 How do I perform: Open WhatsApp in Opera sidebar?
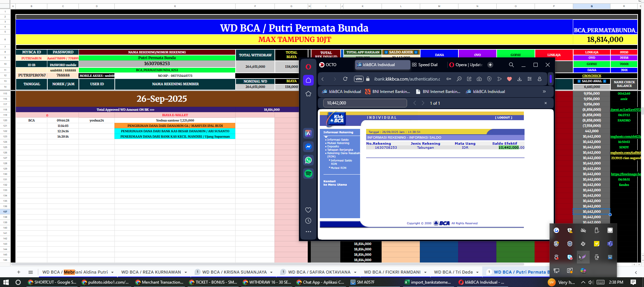[308, 160]
